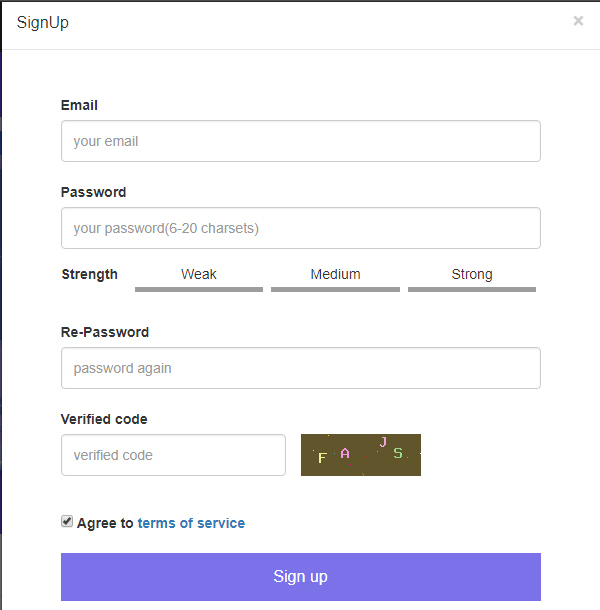The image size is (600, 610).
Task: Close the SignUp dialog
Action: (578, 21)
